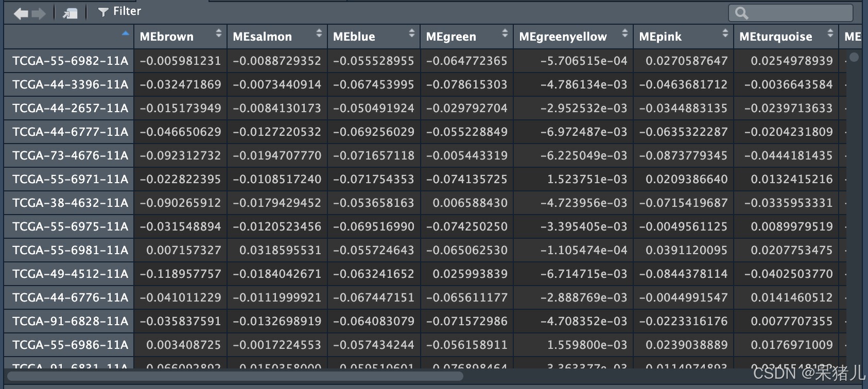The width and height of the screenshot is (868, 389).
Task: Select row TCGA-55-6981-11A
Action: [x=70, y=250]
